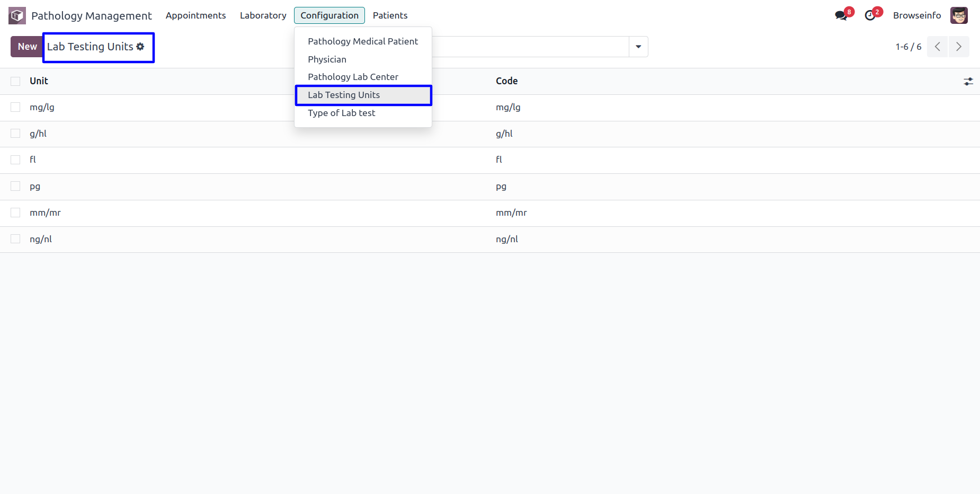Click the mg/lg code cell

point(508,107)
